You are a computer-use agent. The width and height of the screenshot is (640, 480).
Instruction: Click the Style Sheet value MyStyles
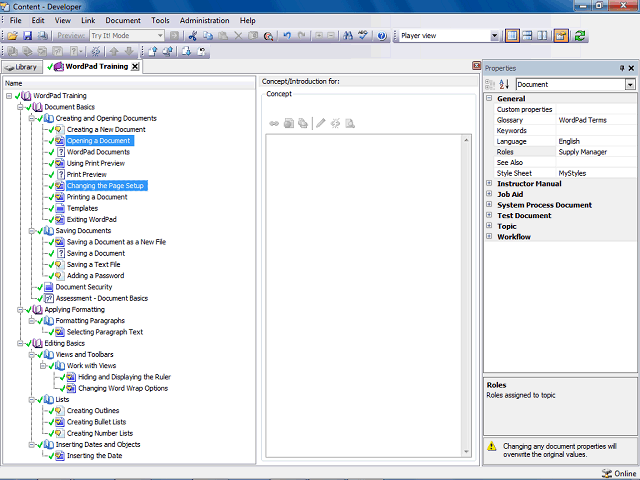click(572, 173)
